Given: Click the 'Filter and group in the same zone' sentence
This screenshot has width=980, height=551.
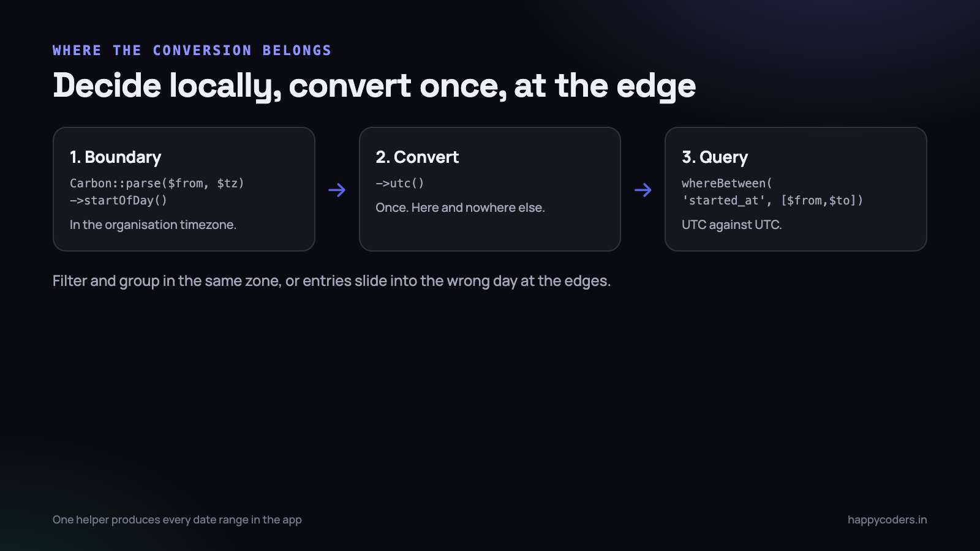Looking at the screenshot, I should [331, 281].
